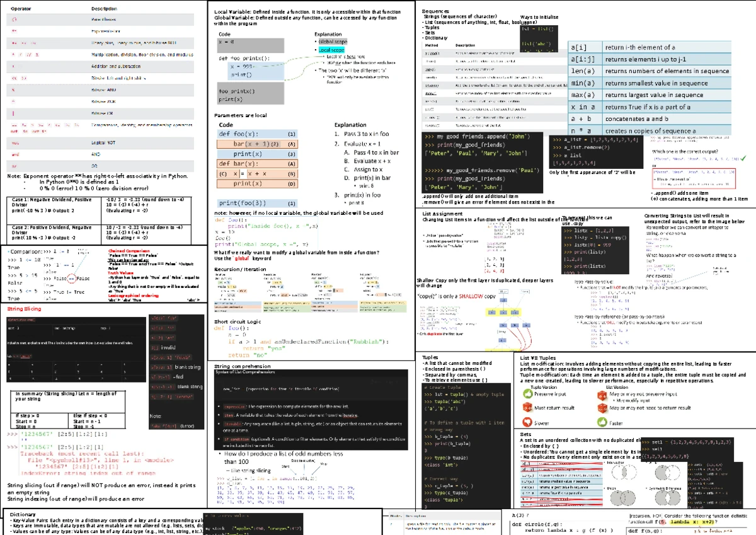Screen dimensions: 756x535
Task: Click 'creates n copies of sequence a' cell
Action: pos(666,130)
